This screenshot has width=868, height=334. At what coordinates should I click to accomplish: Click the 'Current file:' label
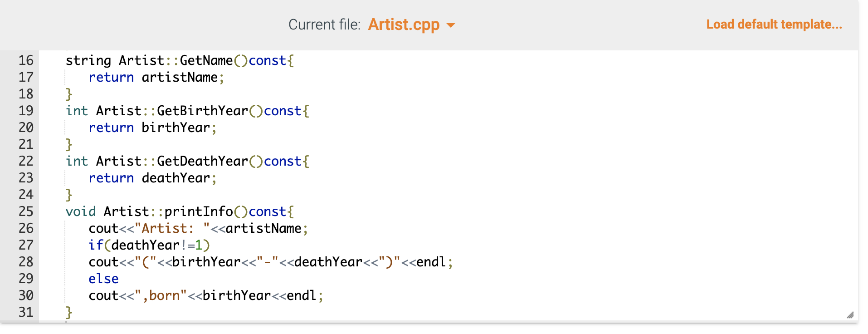(x=325, y=25)
